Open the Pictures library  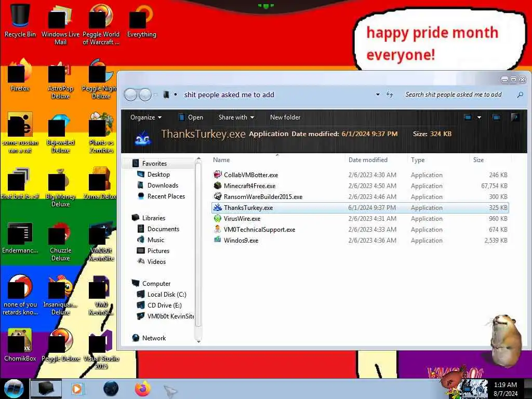pos(158,251)
